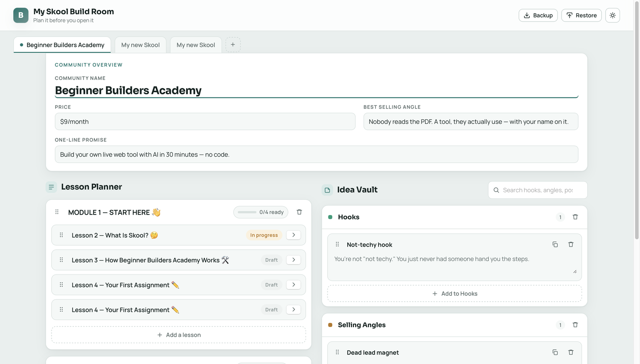Click the In progress status badge
The image size is (640, 364).
pos(264,235)
